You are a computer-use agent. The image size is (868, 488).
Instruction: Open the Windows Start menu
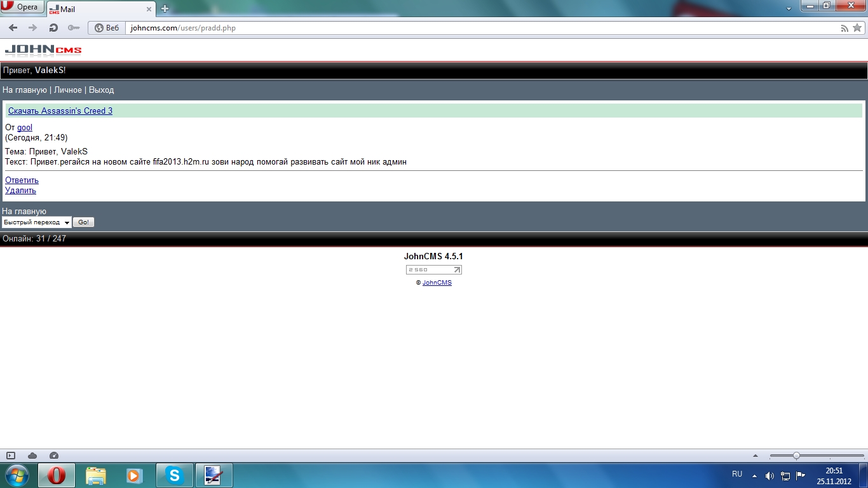pyautogui.click(x=17, y=475)
